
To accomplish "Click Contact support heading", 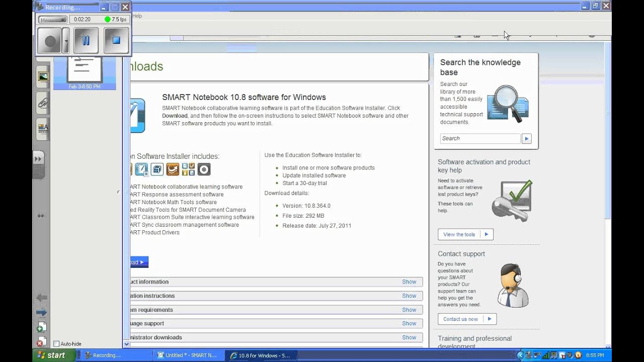I will pos(461,254).
